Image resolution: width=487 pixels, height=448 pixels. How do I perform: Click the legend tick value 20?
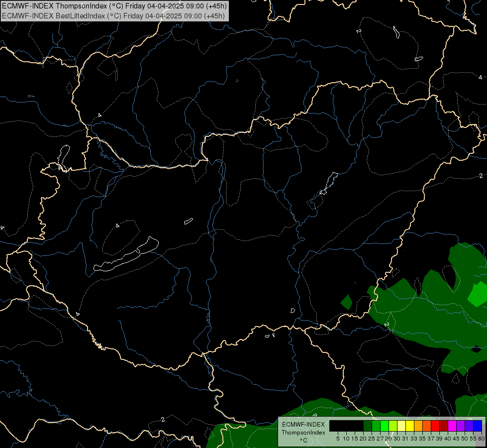[x=363, y=439]
